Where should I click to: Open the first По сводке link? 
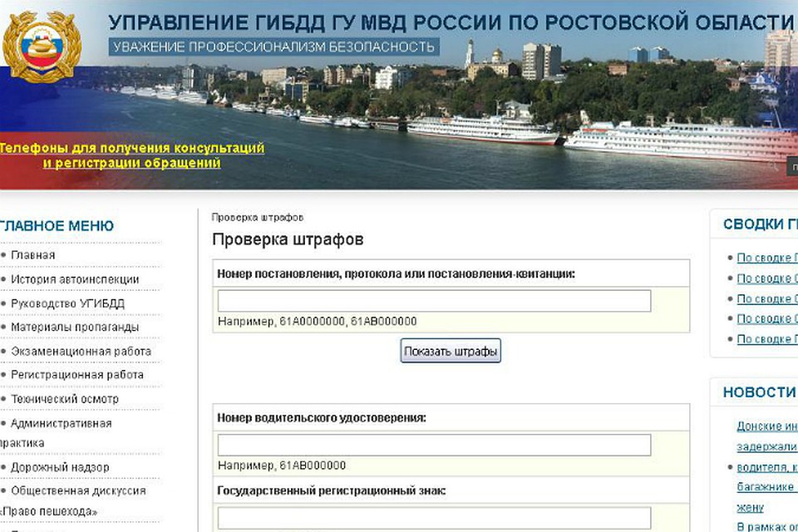(767, 259)
